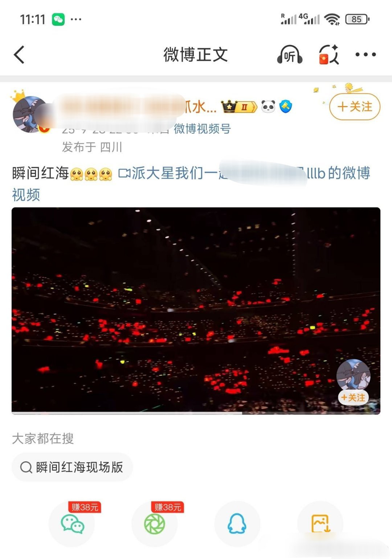
Task: Share to WeChat chat icon
Action: tap(72, 524)
